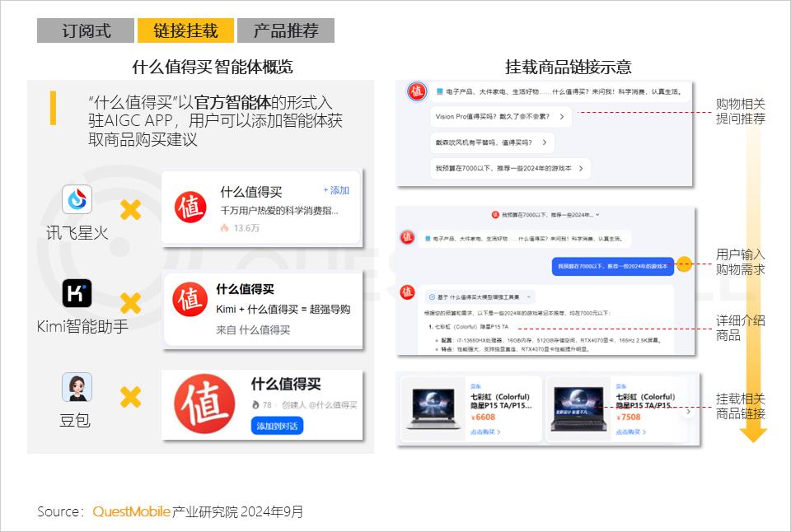Click text 创建人 @什么值得买
The image size is (791, 532).
tap(320, 405)
